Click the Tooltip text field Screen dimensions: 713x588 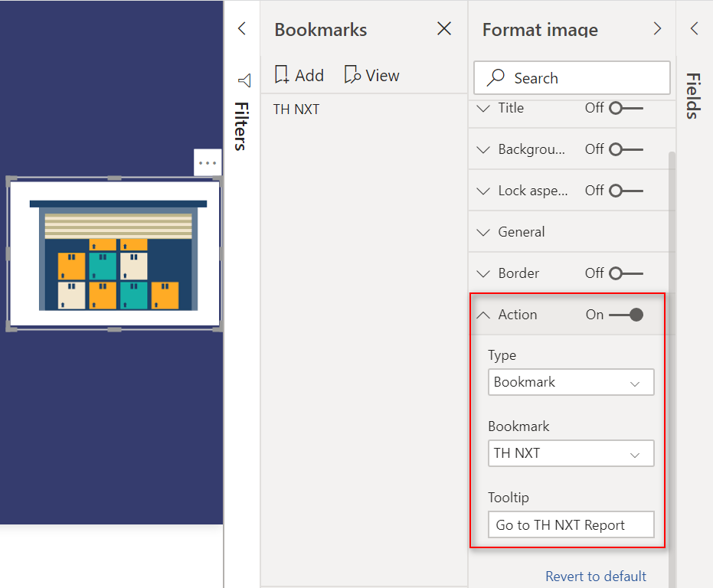571,525
